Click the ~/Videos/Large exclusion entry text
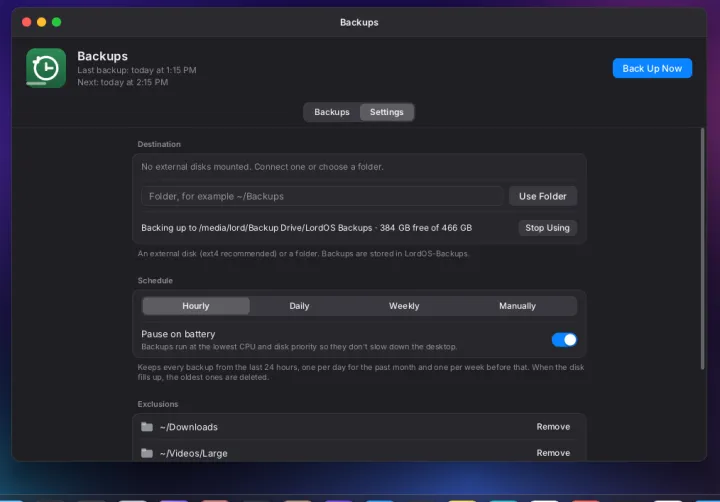The image size is (720, 502). [x=194, y=453]
